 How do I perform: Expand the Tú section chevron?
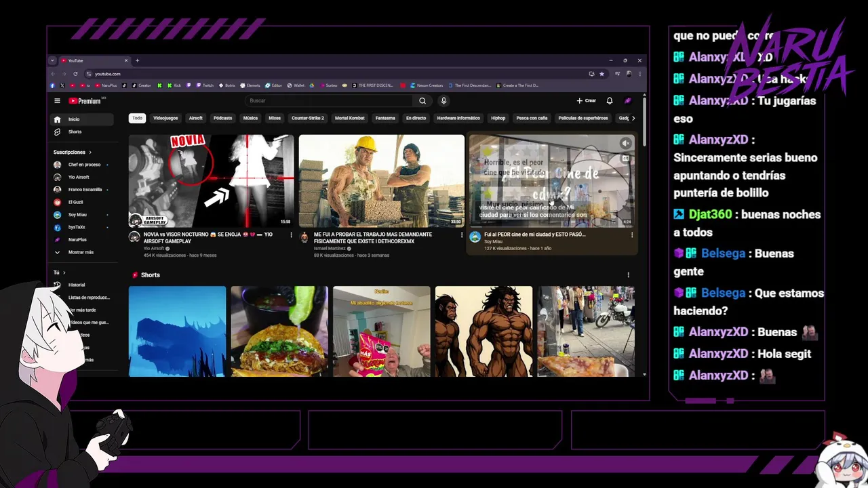click(64, 272)
